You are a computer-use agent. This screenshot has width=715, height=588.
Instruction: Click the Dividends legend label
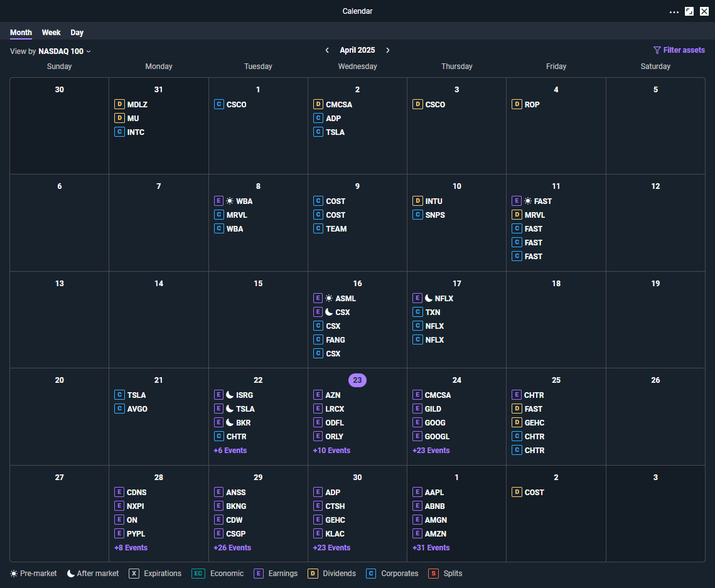tap(339, 574)
